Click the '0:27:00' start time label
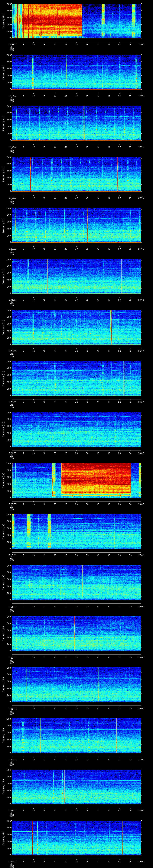The width and height of the screenshot is (153, 868). (x=12, y=606)
